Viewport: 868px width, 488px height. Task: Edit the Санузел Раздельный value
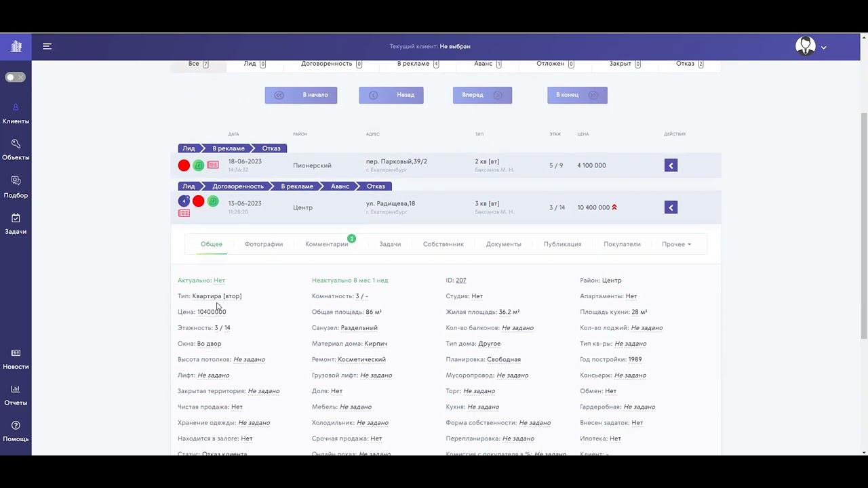[x=359, y=327]
